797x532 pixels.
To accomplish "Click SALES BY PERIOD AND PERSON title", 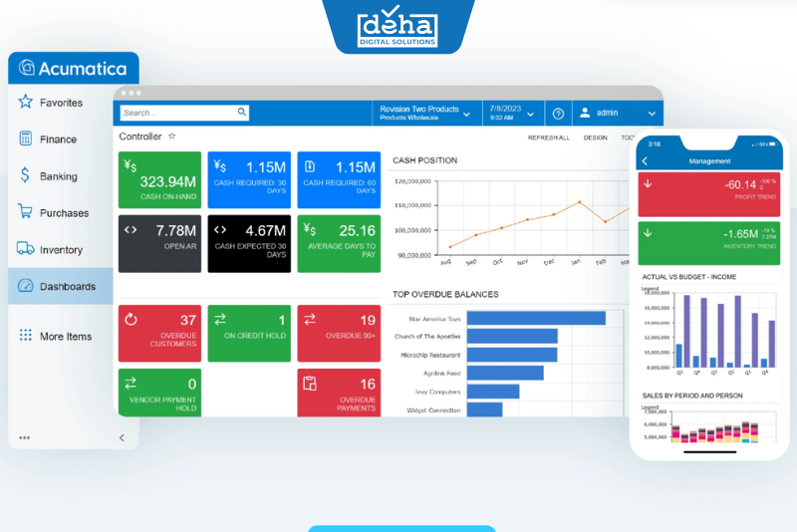I will click(692, 396).
